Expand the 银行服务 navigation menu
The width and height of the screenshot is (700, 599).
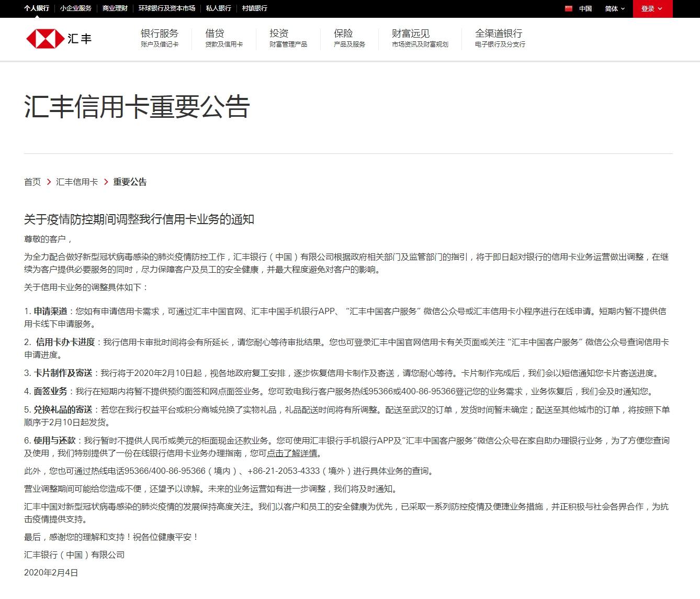point(160,38)
